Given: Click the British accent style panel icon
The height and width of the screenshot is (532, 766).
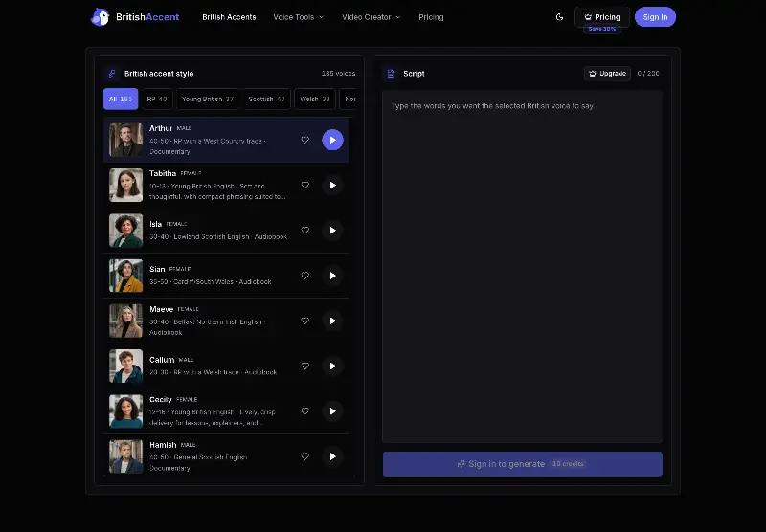Looking at the screenshot, I should (112, 74).
